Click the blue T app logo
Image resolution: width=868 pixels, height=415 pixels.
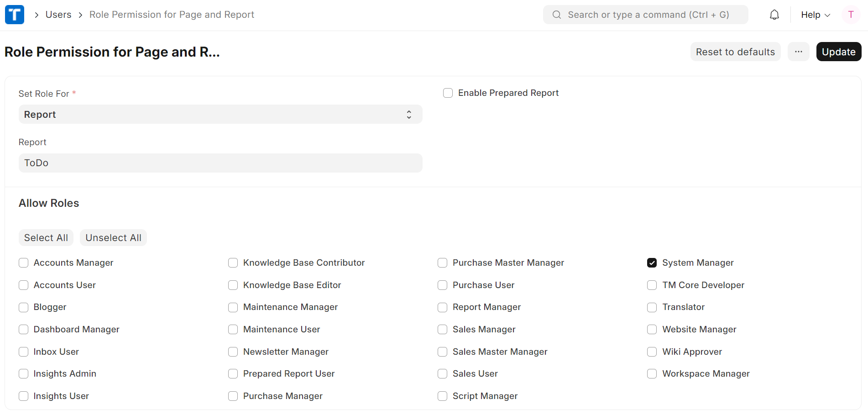tap(15, 15)
